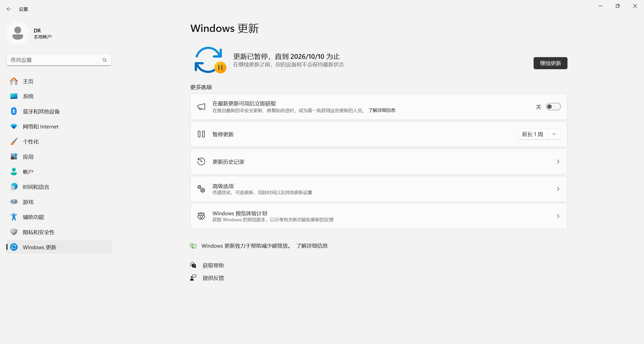Select 网络和 Internet in the sidebar

[59, 126]
